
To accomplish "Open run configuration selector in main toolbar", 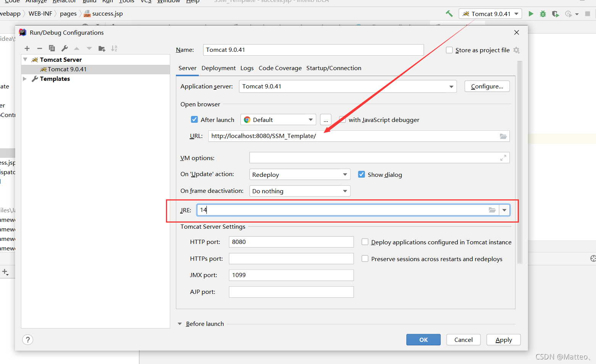I will (x=491, y=14).
